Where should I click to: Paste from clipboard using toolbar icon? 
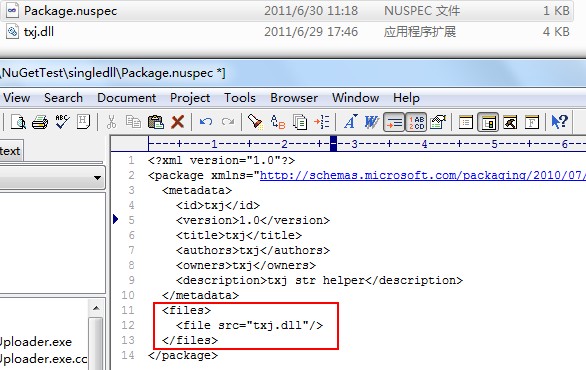pyautogui.click(x=155, y=122)
